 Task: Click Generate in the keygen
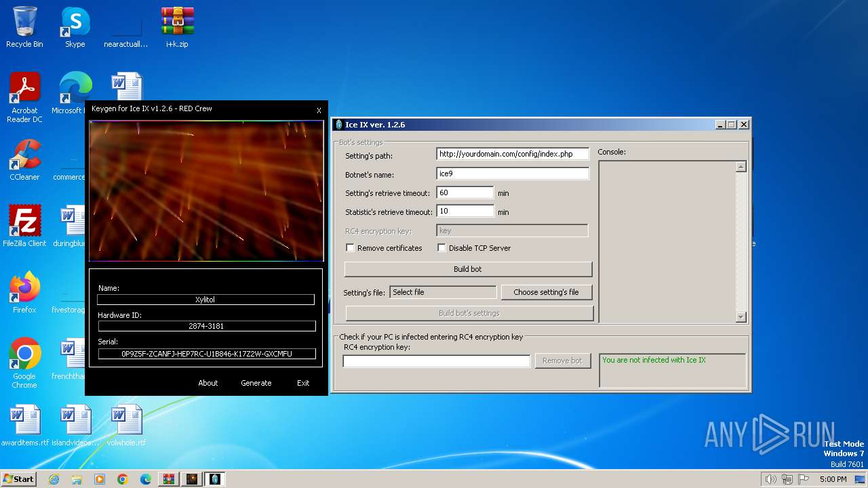click(x=256, y=383)
